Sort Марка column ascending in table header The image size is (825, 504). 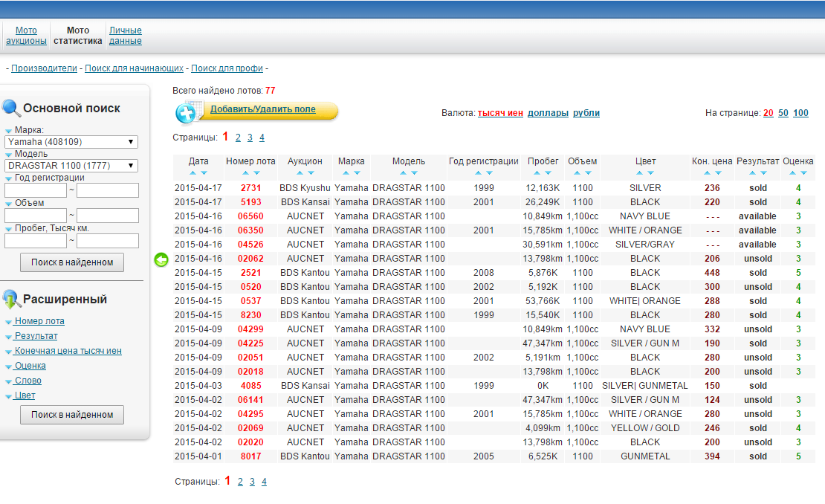point(346,173)
